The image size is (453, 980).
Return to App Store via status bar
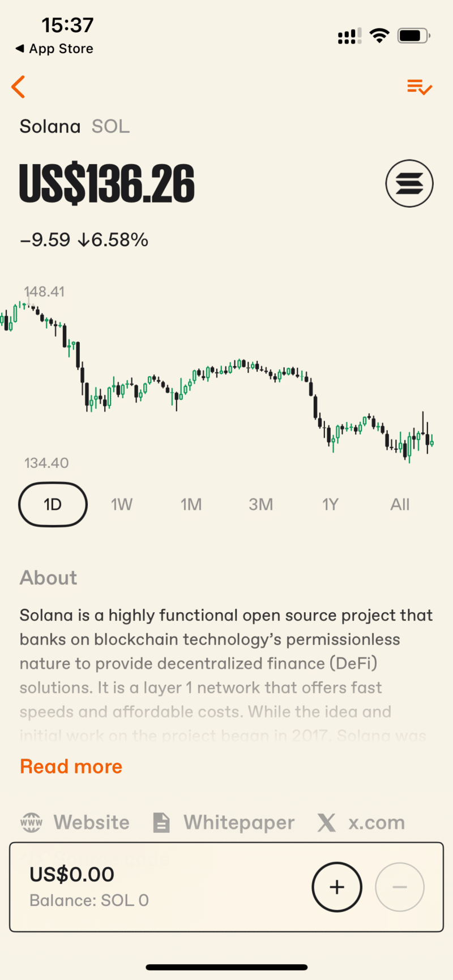(55, 49)
